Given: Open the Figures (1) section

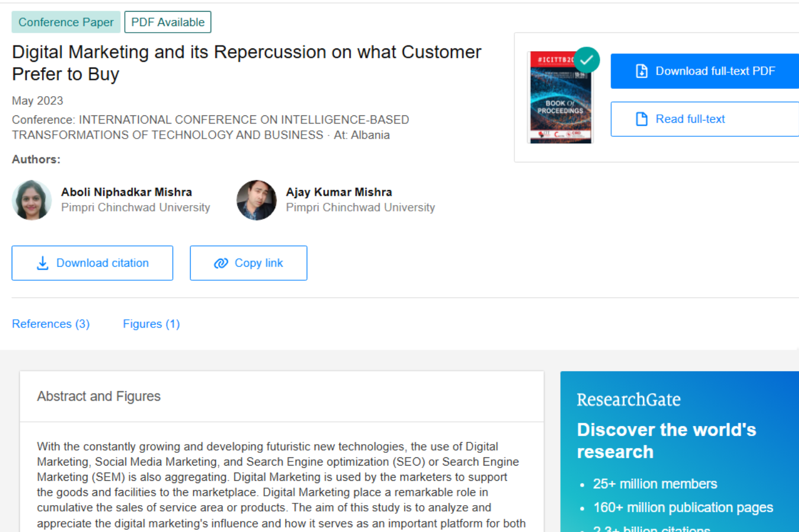Looking at the screenshot, I should tap(151, 323).
